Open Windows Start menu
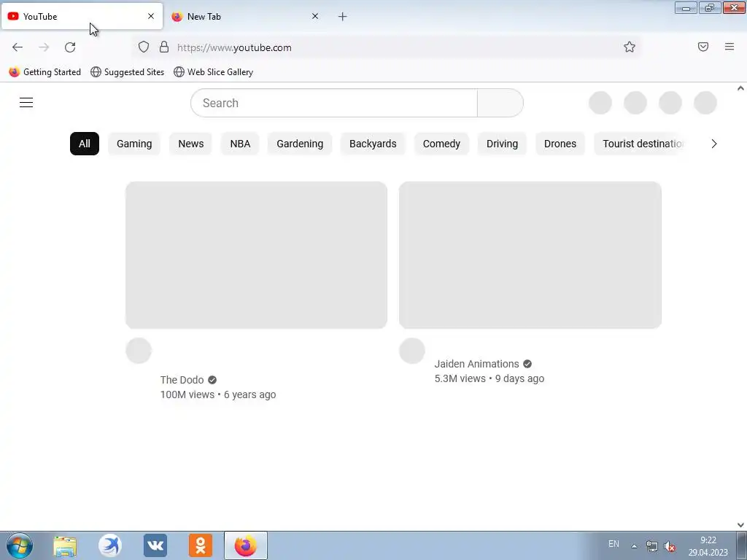The width and height of the screenshot is (747, 560). click(x=20, y=545)
